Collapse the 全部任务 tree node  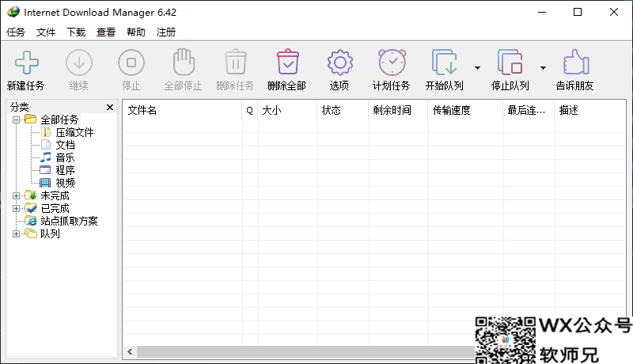click(x=16, y=119)
